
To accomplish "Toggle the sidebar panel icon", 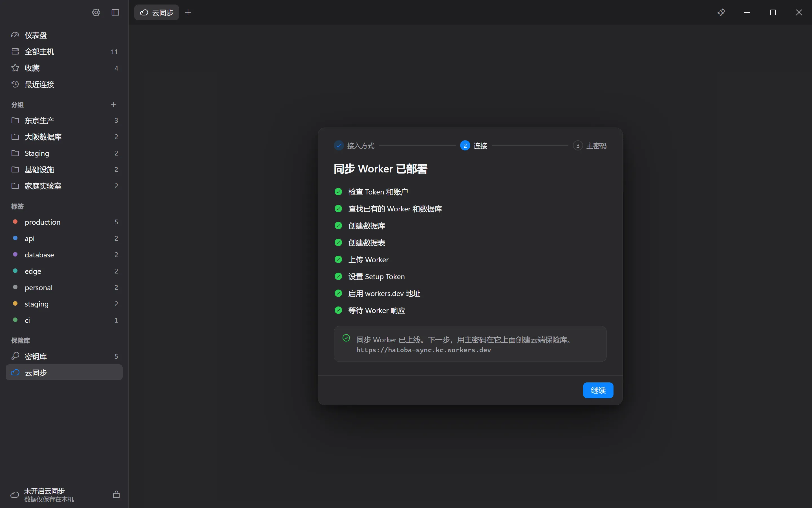I will (115, 12).
